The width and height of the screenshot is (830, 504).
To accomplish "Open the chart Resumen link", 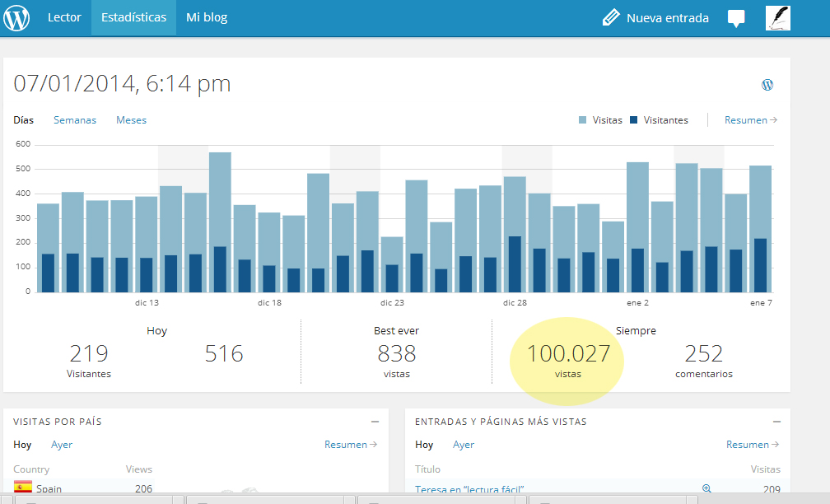I will coord(750,120).
